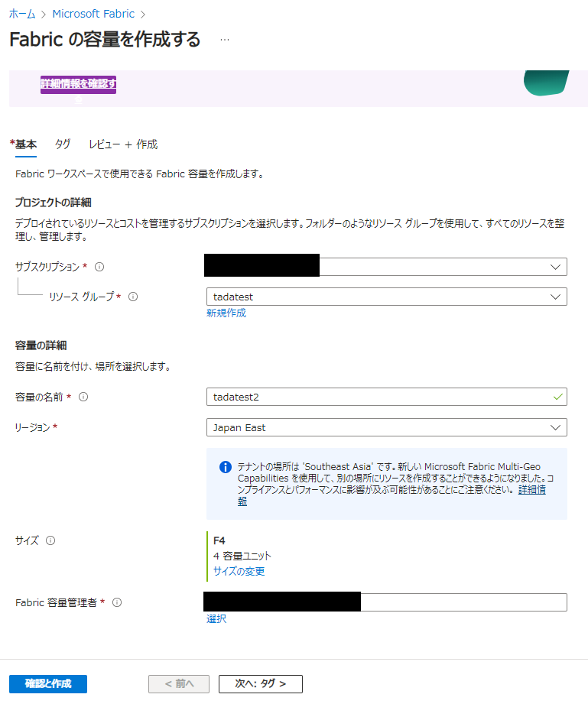Open the 詳細情報 link in the tenant notice
The height and width of the screenshot is (704, 588).
[532, 490]
